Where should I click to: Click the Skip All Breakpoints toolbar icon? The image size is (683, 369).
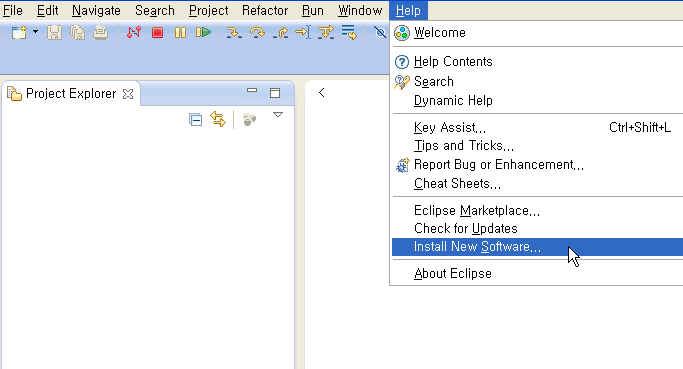point(380,32)
